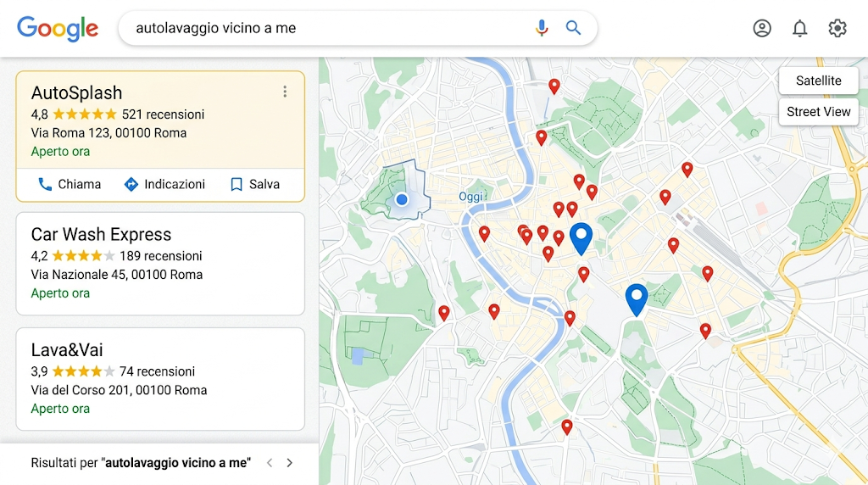868x485 pixels.
Task: Open settings gear icon
Action: (837, 28)
